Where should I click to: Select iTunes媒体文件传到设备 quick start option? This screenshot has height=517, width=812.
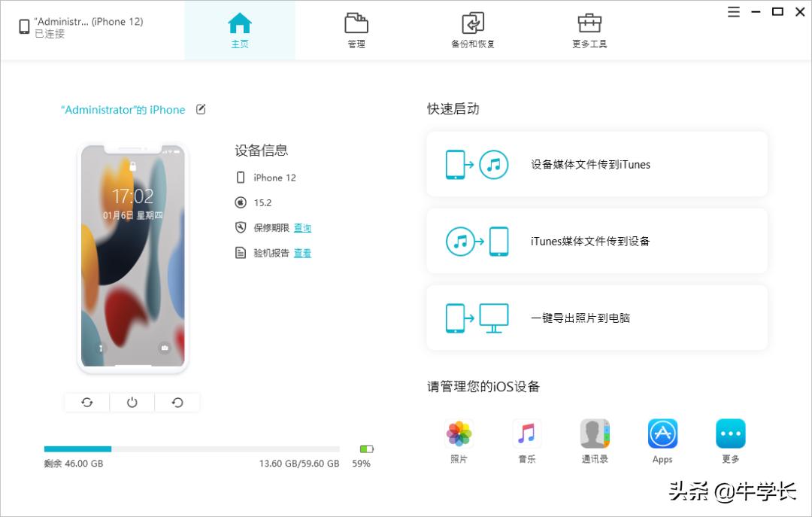tap(596, 241)
